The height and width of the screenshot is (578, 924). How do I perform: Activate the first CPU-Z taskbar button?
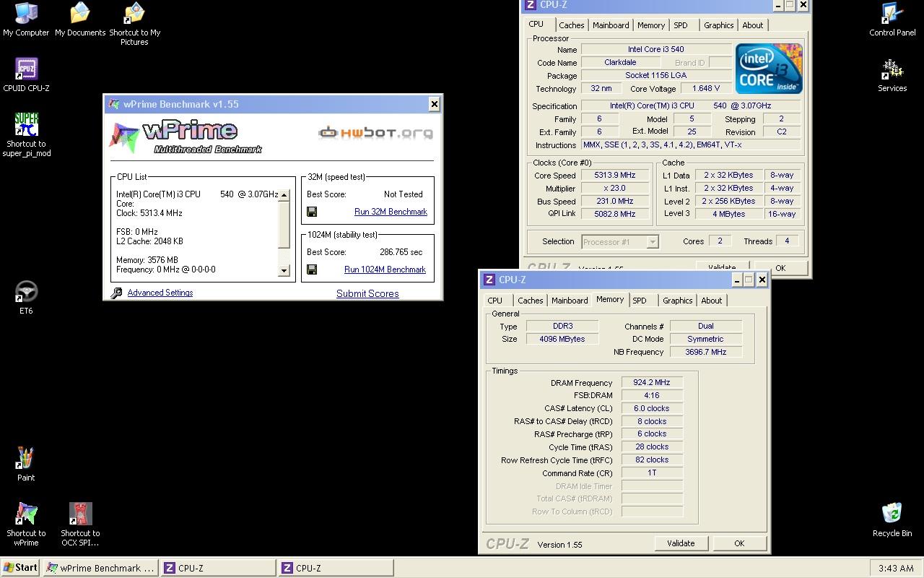pos(218,568)
